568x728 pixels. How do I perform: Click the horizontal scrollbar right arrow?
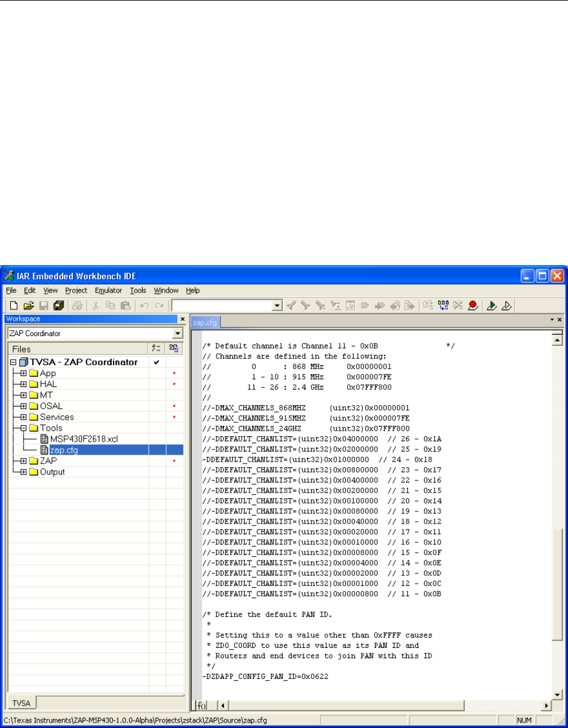[547, 706]
